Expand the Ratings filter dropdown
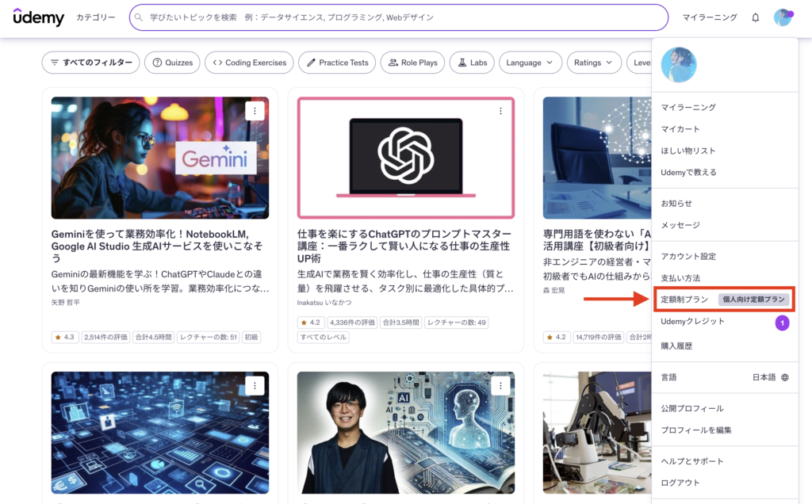812x504 pixels. pyautogui.click(x=594, y=63)
